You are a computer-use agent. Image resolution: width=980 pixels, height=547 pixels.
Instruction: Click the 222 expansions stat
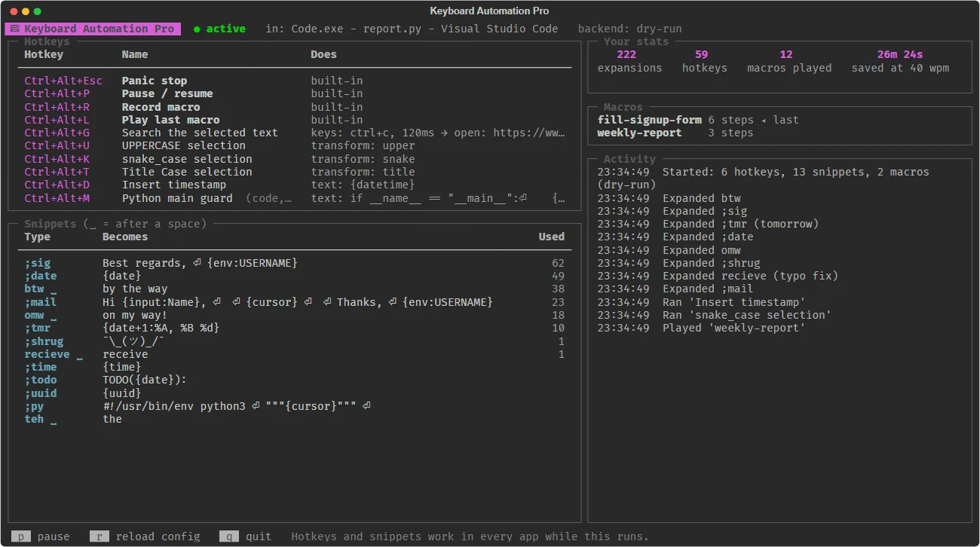pyautogui.click(x=629, y=61)
